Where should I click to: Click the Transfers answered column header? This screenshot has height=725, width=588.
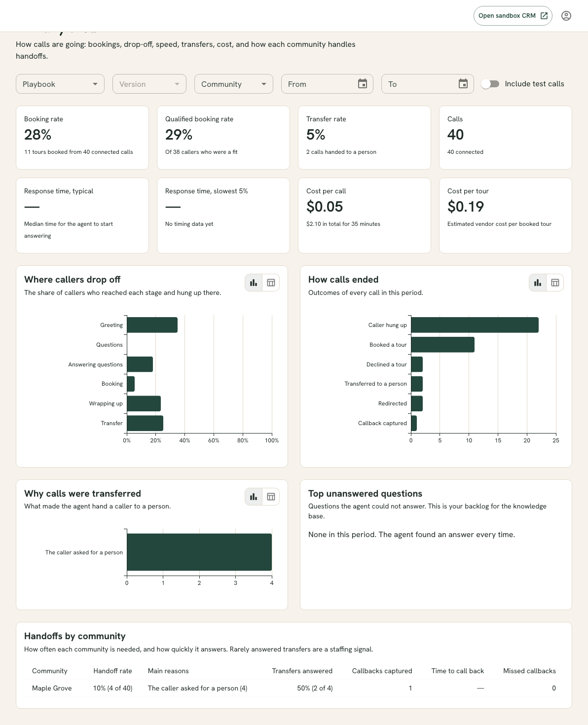point(302,671)
